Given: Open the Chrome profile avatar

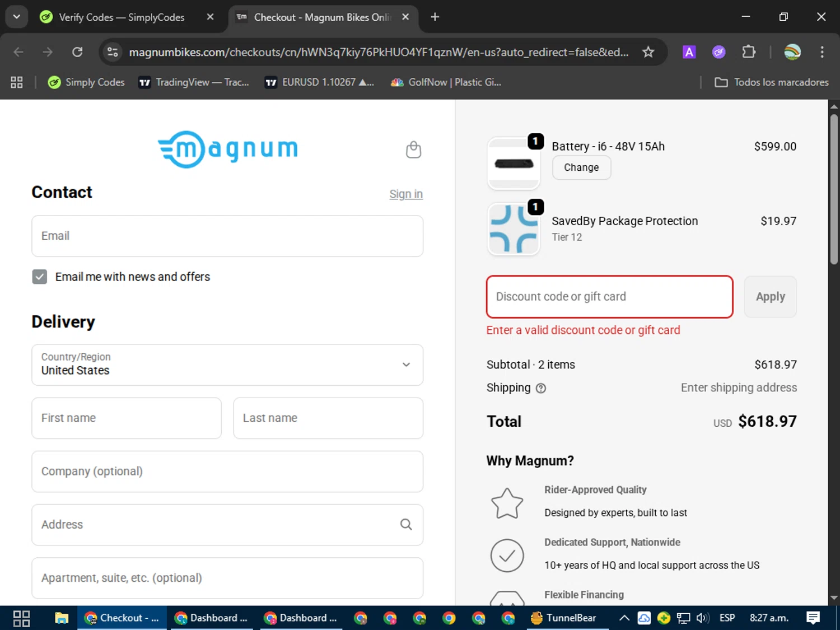Looking at the screenshot, I should (x=792, y=52).
